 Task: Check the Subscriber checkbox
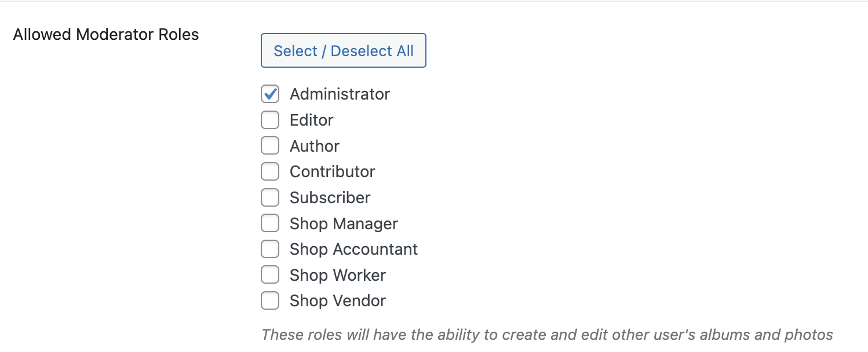[x=270, y=197]
